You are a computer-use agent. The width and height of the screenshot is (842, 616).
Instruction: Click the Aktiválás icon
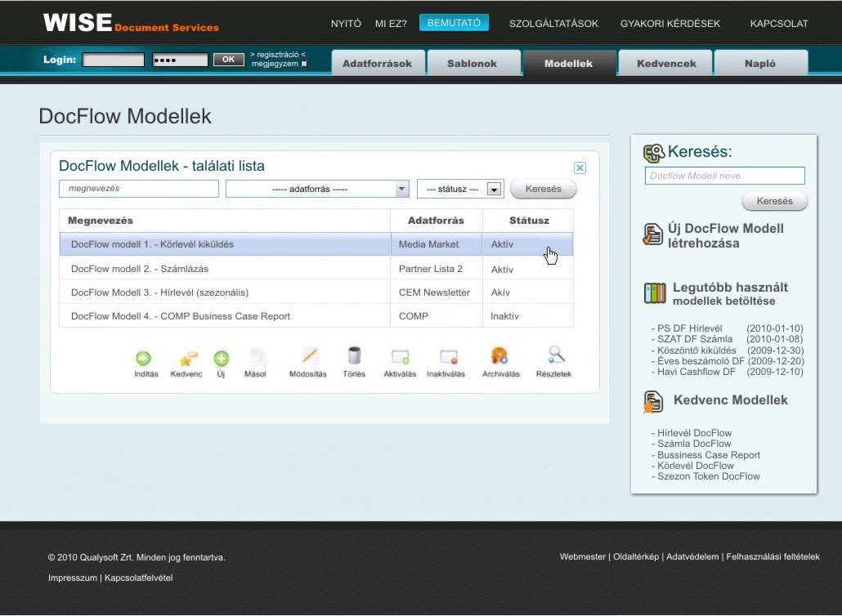click(401, 357)
